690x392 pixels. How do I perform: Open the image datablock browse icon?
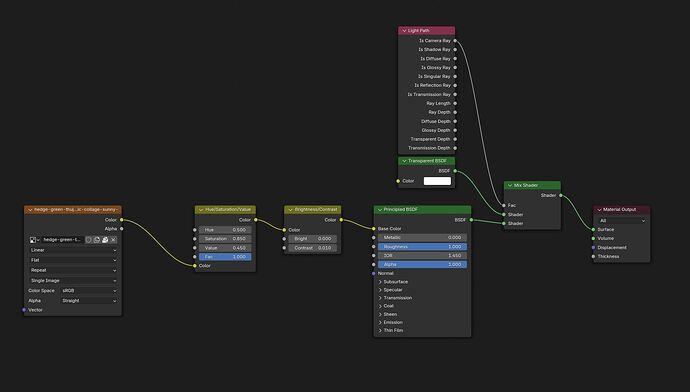click(34, 240)
